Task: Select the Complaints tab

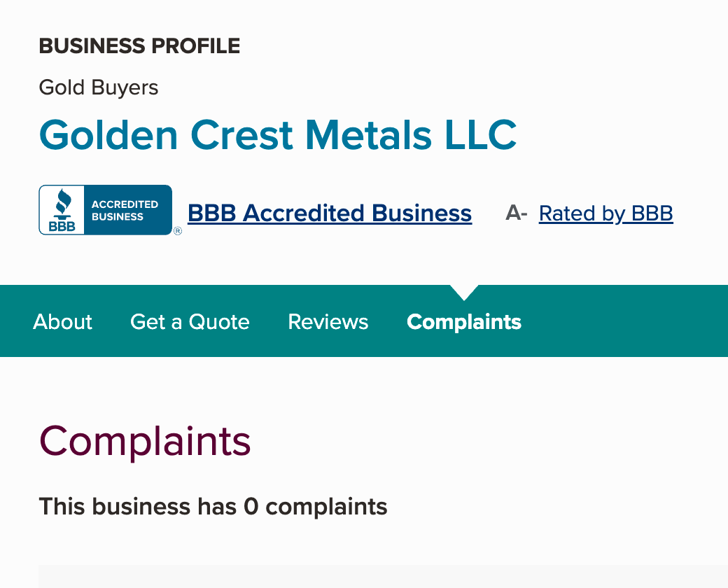Action: 464,322
